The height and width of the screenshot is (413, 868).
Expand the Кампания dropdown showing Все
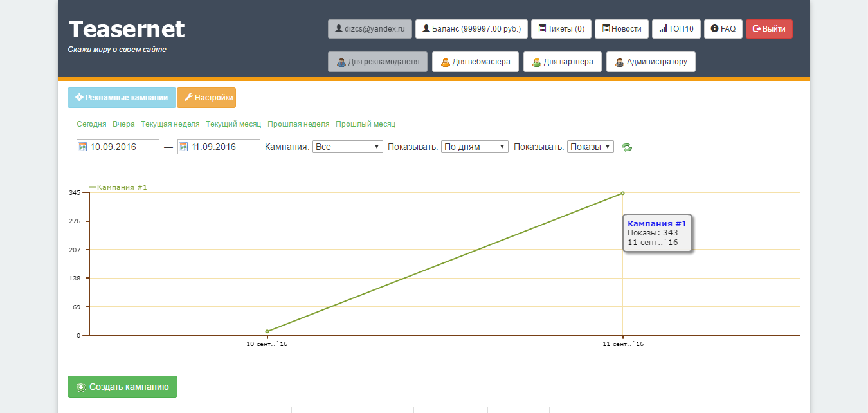coord(348,147)
